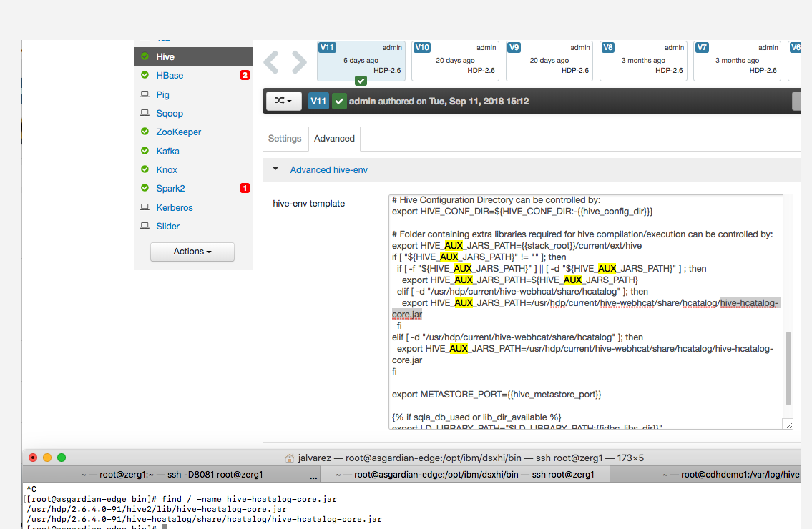Click the HBase alert badge showing 2

[245, 76]
